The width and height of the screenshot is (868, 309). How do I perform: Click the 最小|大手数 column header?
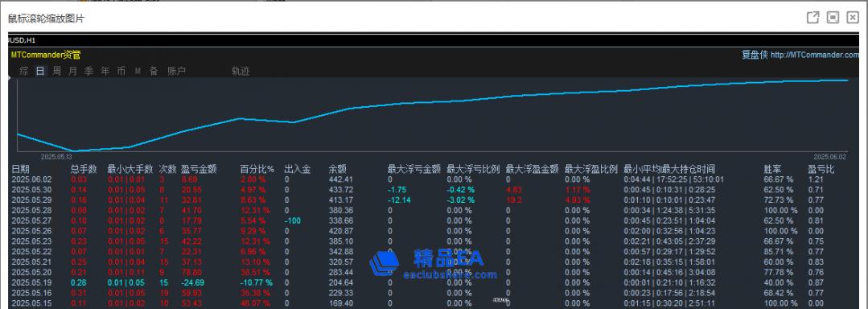(130, 170)
